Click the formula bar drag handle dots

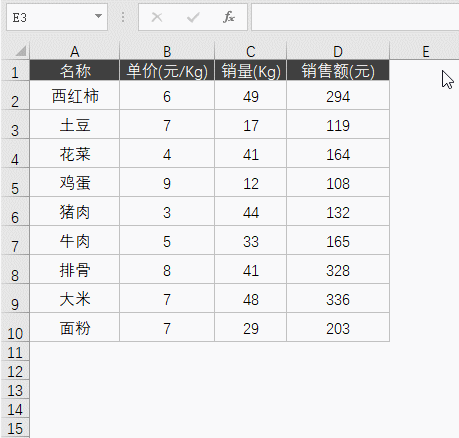123,17
